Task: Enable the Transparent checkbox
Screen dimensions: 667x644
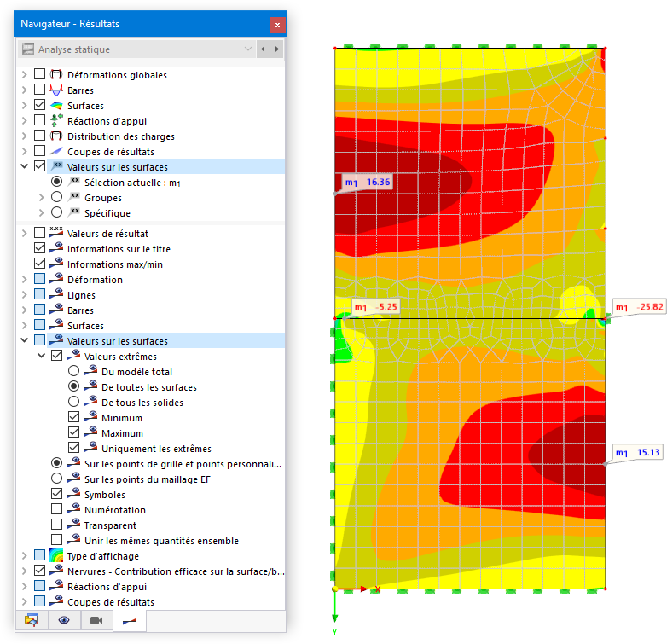Action: [56, 524]
